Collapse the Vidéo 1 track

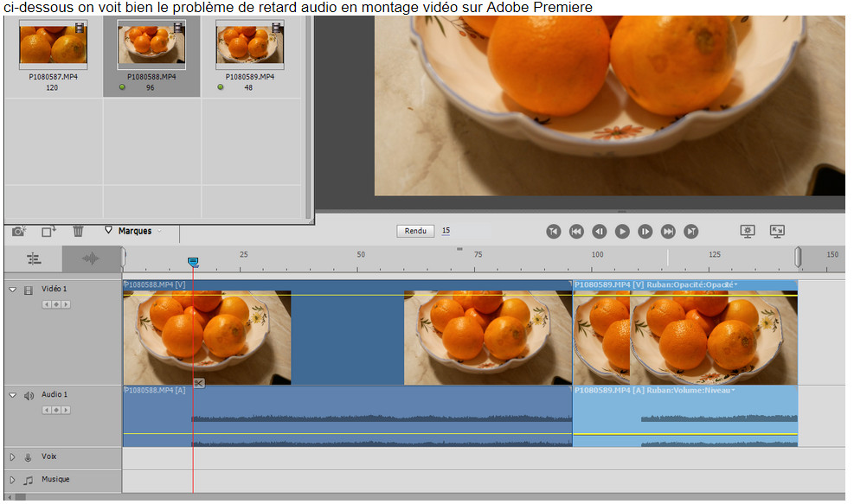tap(13, 290)
